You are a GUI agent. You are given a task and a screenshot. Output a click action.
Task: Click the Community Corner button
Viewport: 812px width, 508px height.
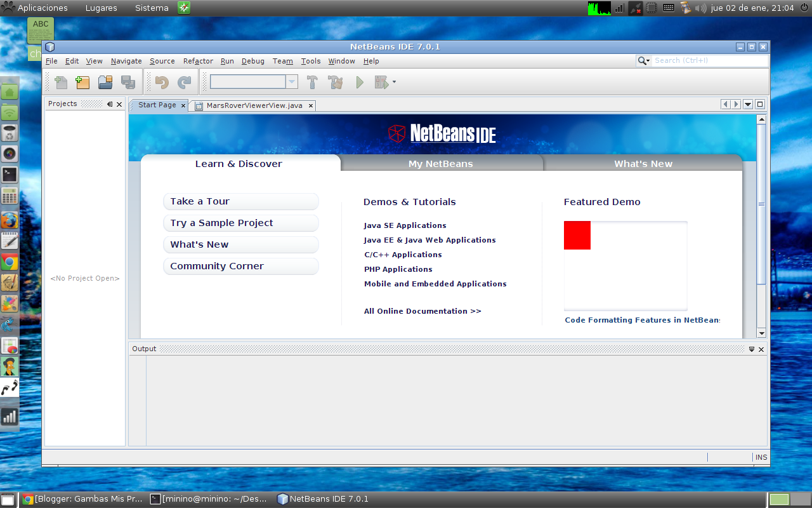click(241, 266)
